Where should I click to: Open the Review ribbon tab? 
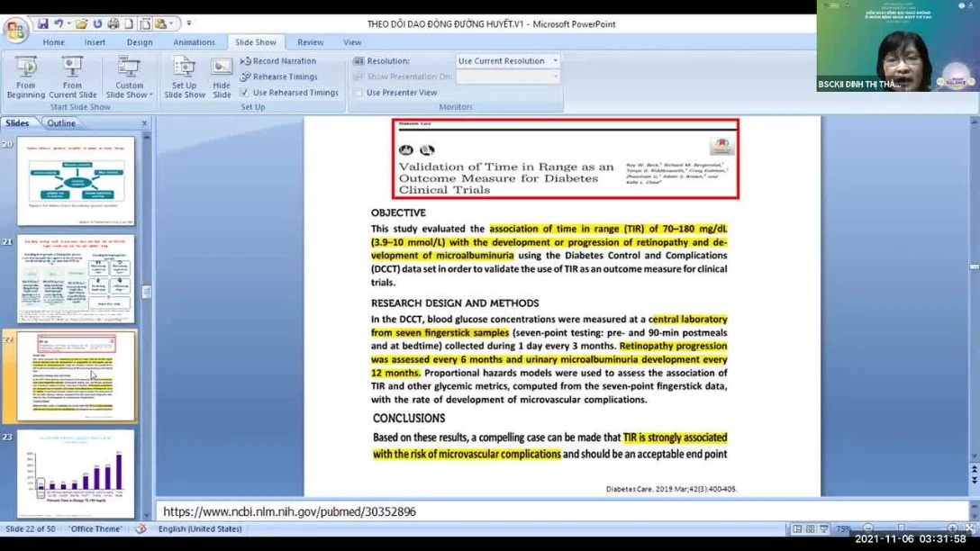click(x=310, y=42)
